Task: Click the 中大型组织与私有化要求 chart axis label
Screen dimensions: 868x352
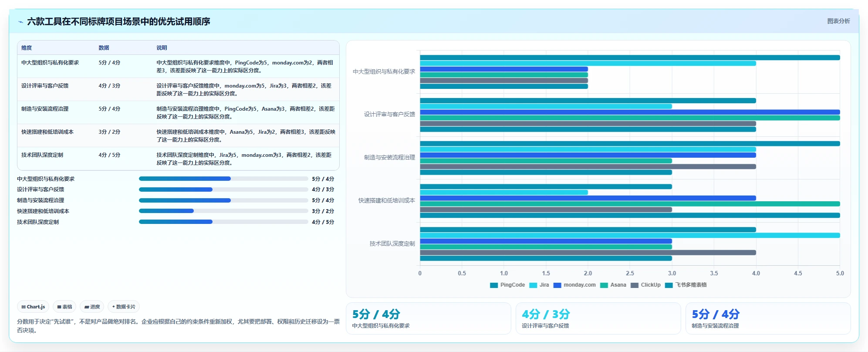Action: (x=384, y=71)
